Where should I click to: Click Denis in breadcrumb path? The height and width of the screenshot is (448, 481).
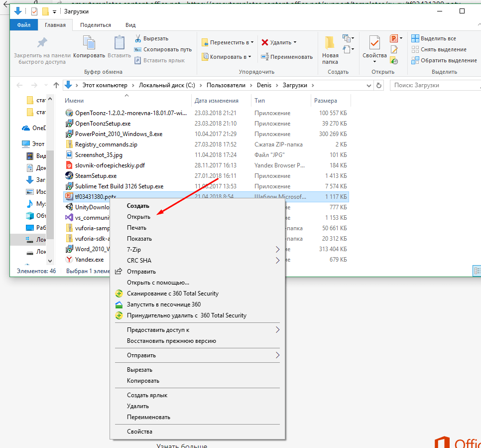(264, 85)
